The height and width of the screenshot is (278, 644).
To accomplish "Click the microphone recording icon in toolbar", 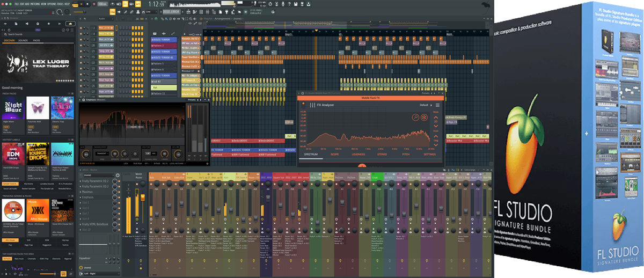I will (x=283, y=4).
